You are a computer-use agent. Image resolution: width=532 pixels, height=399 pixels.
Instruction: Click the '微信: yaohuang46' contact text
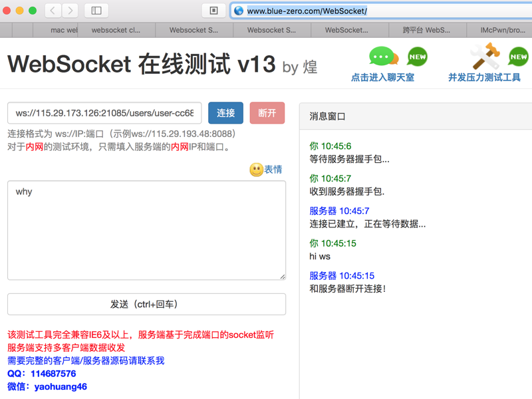47,387
